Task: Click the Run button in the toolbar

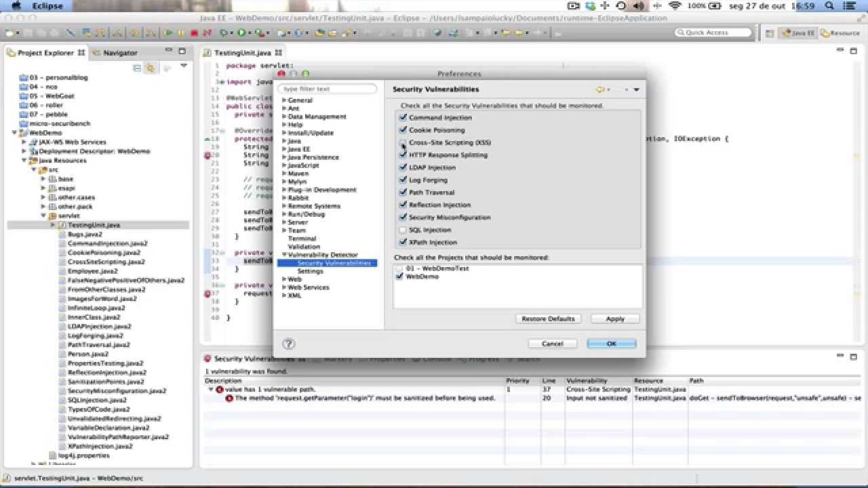Action: [168, 32]
